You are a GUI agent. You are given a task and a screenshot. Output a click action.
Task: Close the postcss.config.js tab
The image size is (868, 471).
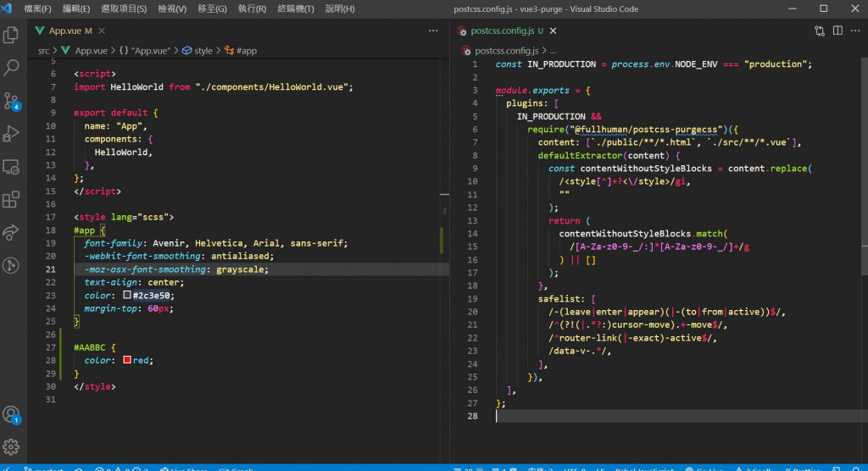[554, 30]
